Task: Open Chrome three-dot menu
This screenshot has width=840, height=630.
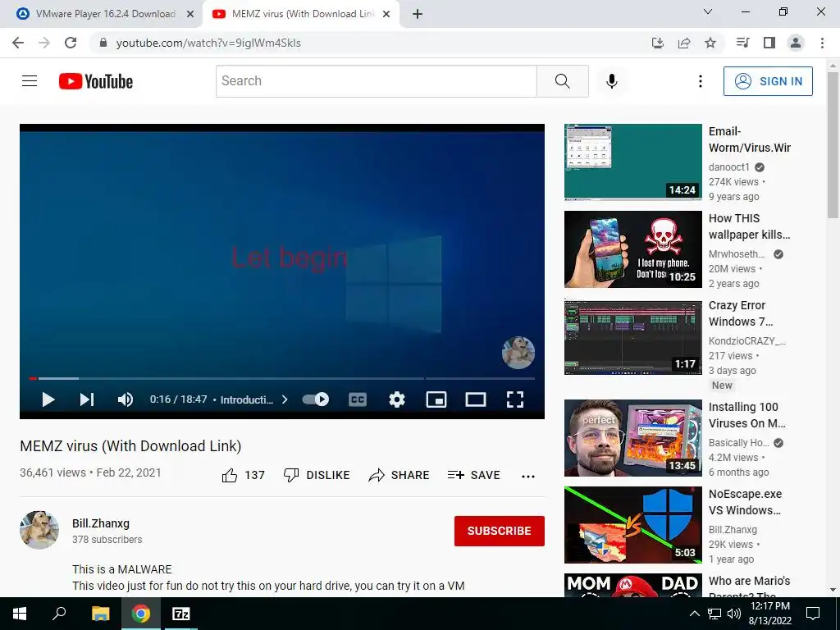Action: [x=822, y=43]
